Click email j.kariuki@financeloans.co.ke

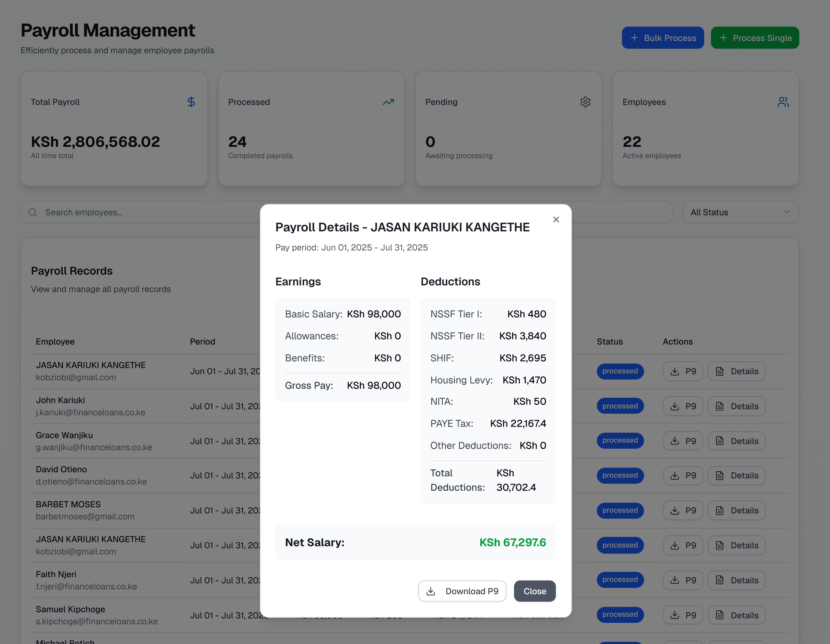(90, 413)
